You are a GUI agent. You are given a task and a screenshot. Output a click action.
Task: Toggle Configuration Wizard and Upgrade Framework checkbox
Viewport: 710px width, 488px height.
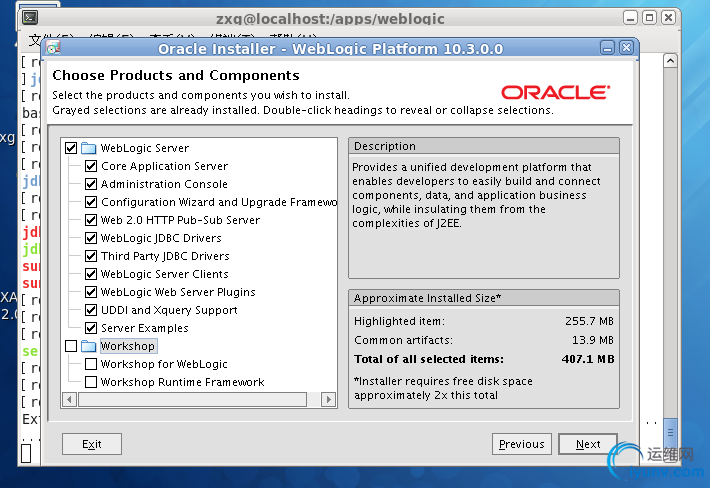pos(91,202)
